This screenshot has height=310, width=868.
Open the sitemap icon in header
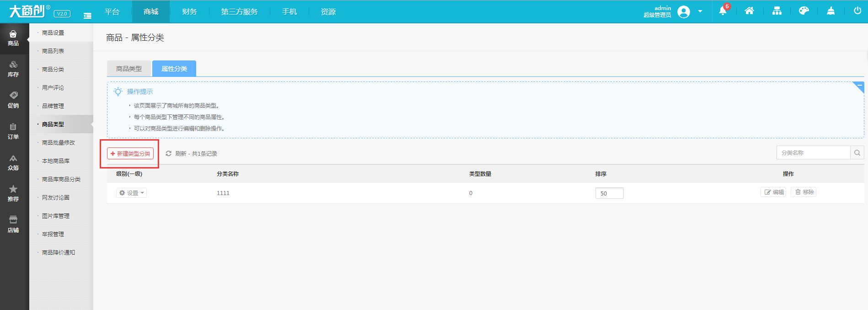[x=777, y=11]
